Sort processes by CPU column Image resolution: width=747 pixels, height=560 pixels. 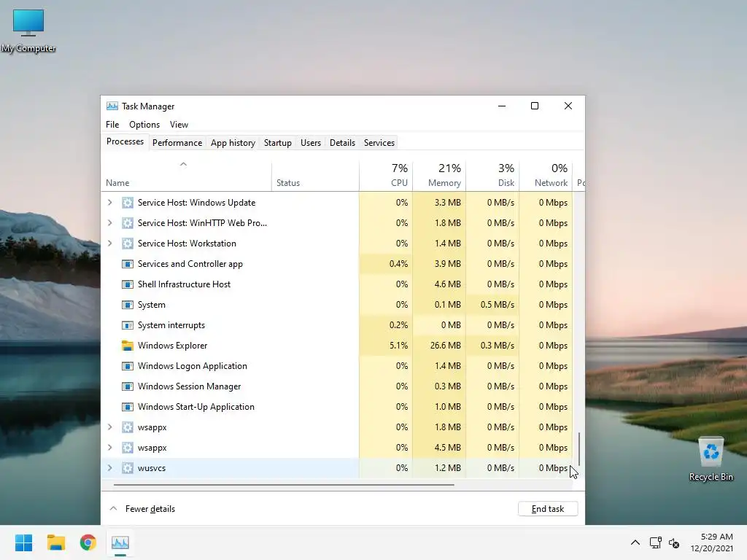click(x=386, y=176)
